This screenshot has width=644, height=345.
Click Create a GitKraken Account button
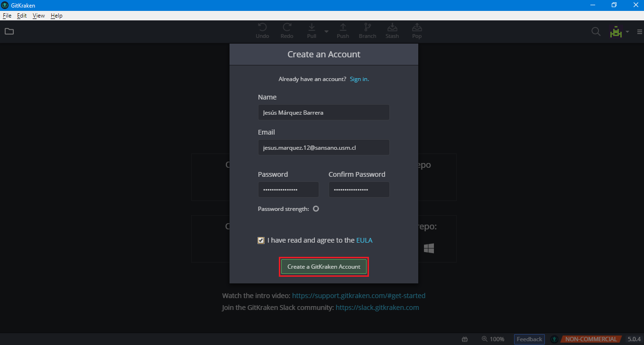pos(324,267)
